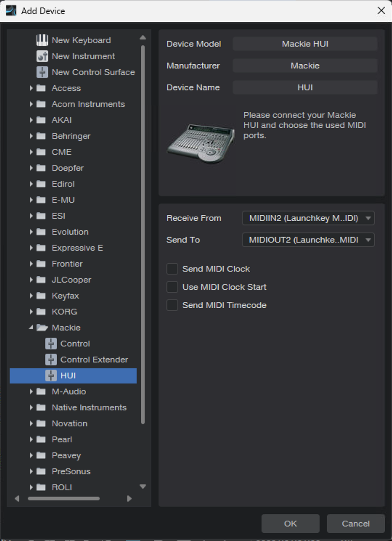Click the Acorn Instruments folder icon

41,104
